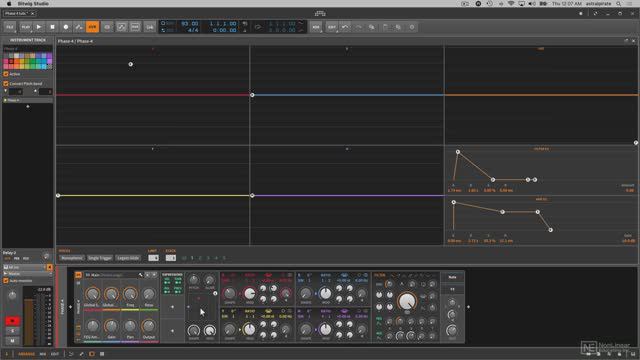Open the EDIT menu in the toolbar
Viewport: 640px width, 360px height.
(331, 27)
